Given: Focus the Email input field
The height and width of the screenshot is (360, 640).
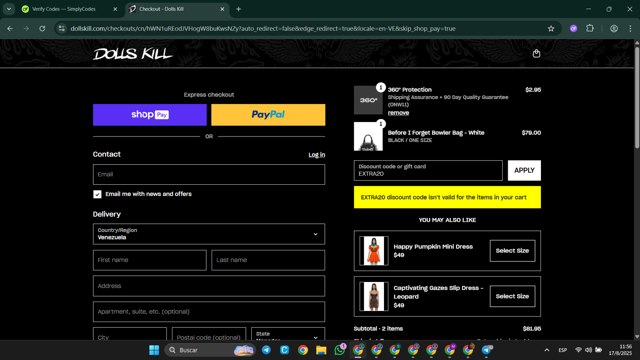Looking at the screenshot, I should click(209, 174).
